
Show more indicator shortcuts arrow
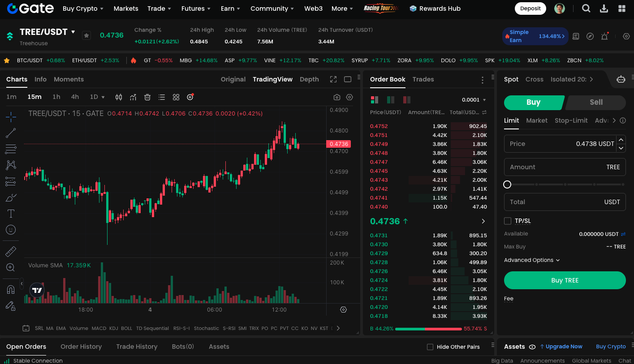338,328
